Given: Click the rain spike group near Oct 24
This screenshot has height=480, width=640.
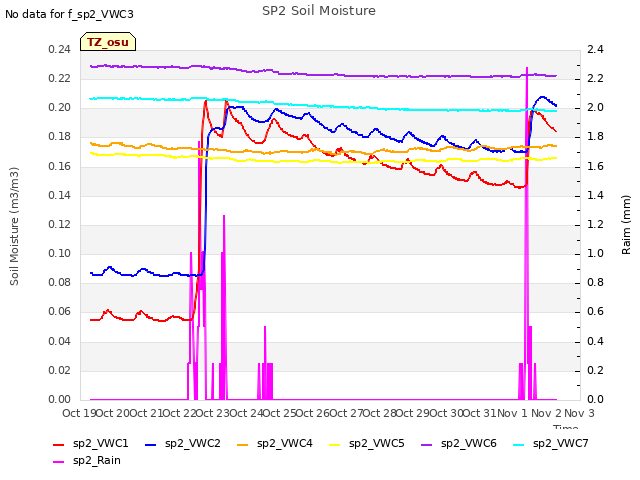Looking at the screenshot, I should [x=265, y=363].
